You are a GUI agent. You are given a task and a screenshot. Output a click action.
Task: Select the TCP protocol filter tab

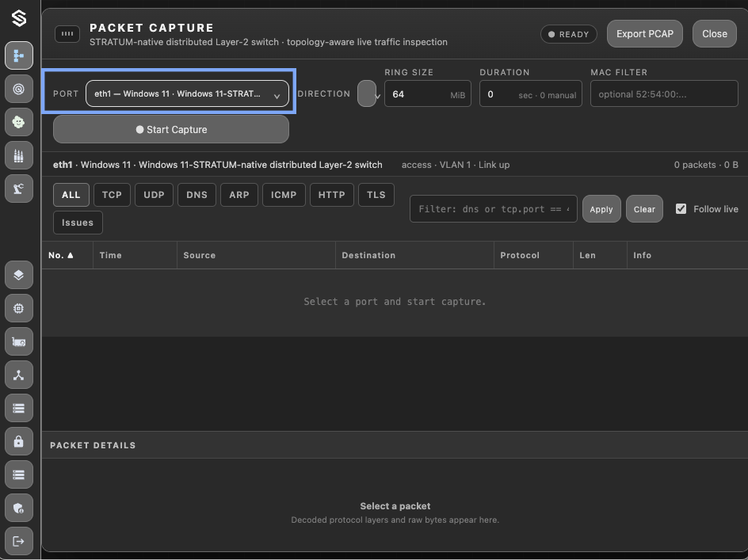click(x=112, y=195)
